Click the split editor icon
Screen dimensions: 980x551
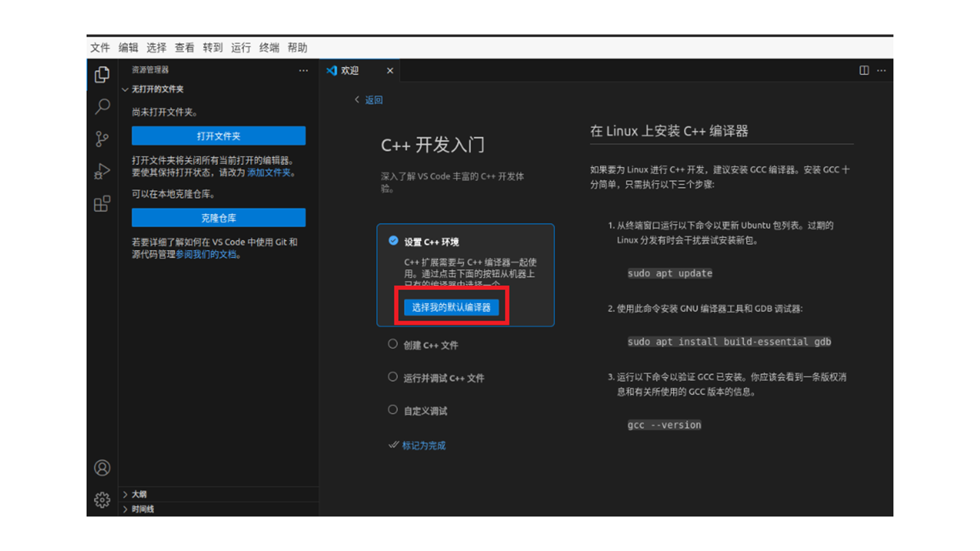(x=864, y=70)
